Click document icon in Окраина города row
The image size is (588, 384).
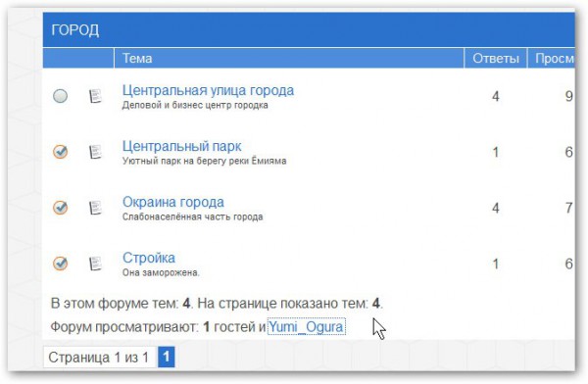click(95, 208)
